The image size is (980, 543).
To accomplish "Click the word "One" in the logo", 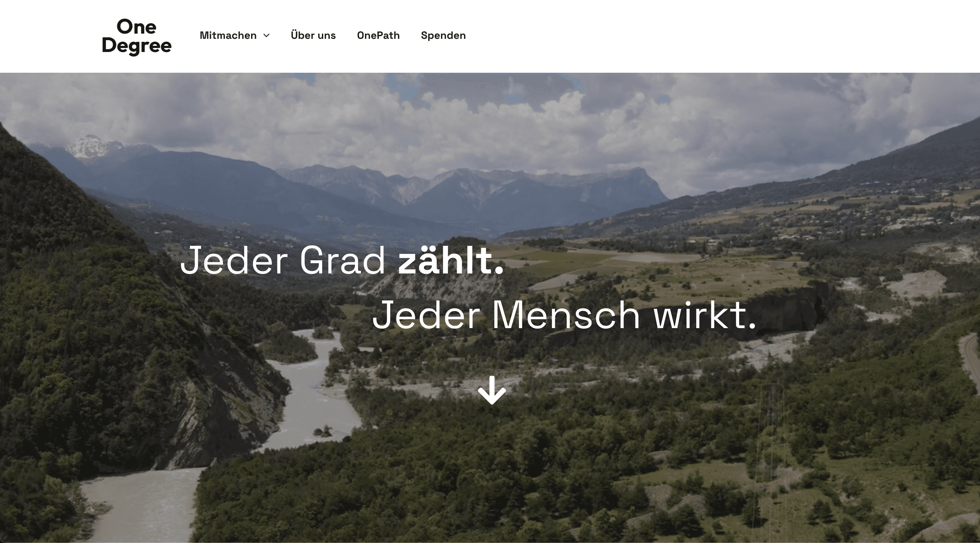I will point(137,27).
